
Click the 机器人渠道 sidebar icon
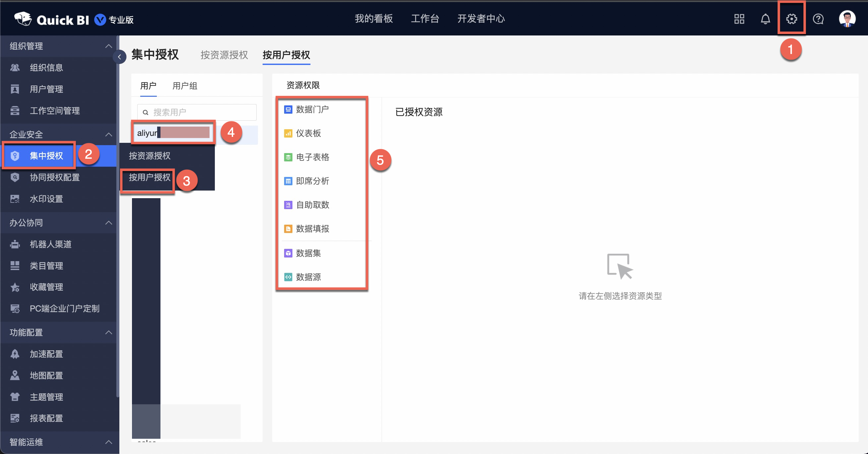click(15, 244)
